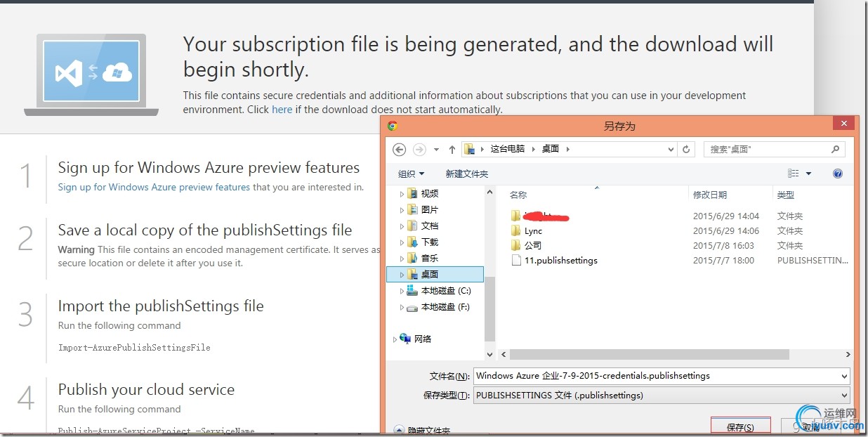This screenshot has height=437, width=868.
Task: Expand the 图片 tree node
Action: coord(402,210)
